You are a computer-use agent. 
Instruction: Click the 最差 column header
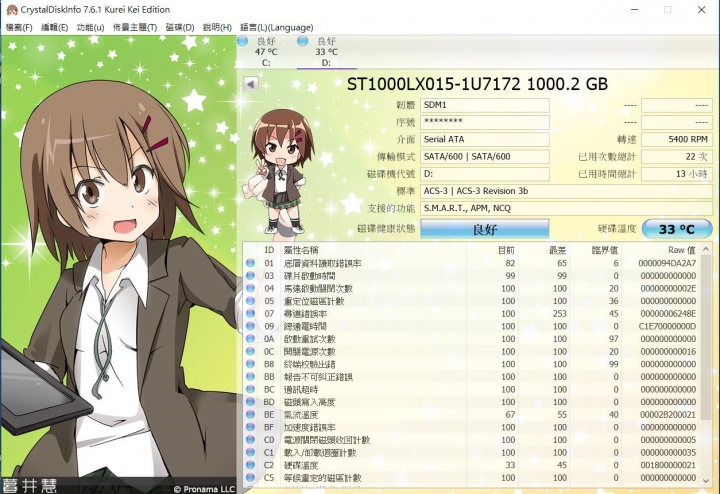point(544,250)
